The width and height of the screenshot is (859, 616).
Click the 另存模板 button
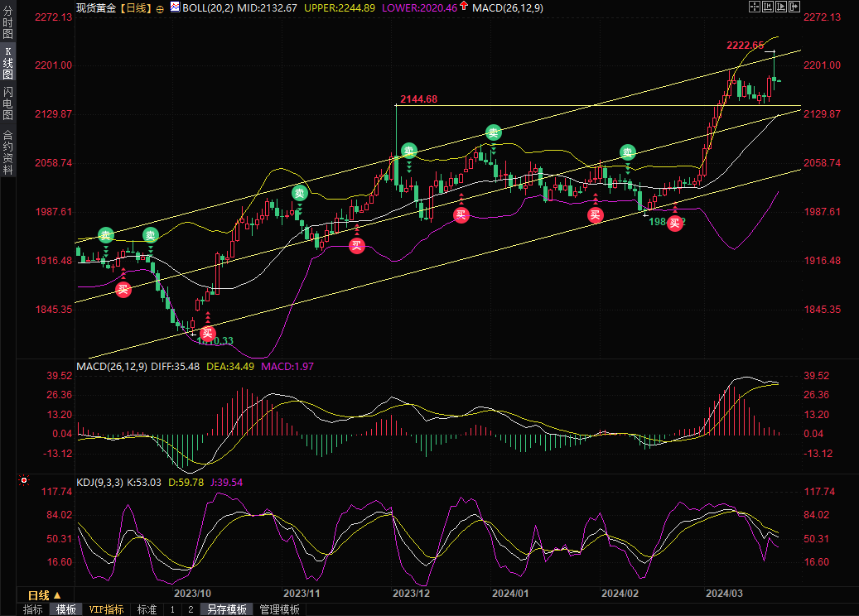click(227, 609)
